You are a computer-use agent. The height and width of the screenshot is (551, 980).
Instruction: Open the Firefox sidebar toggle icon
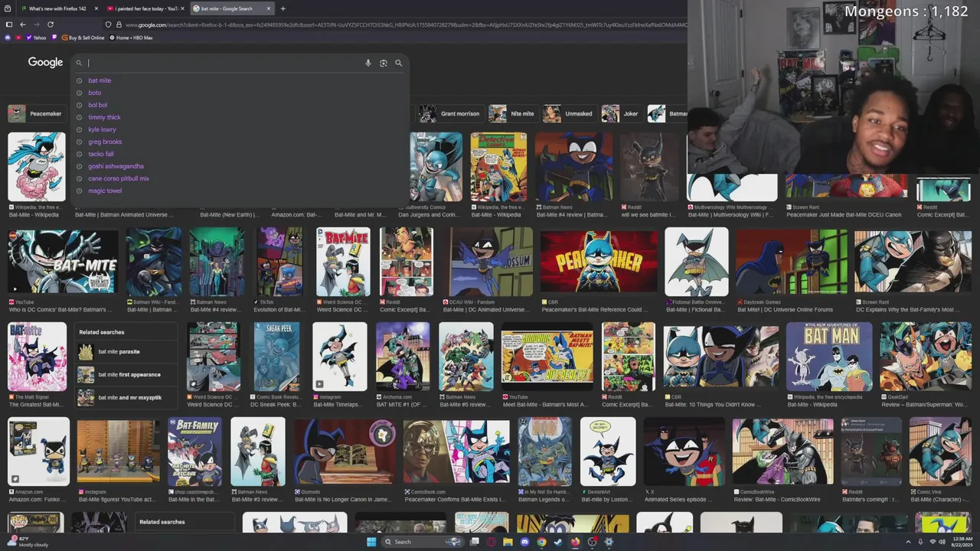point(9,24)
